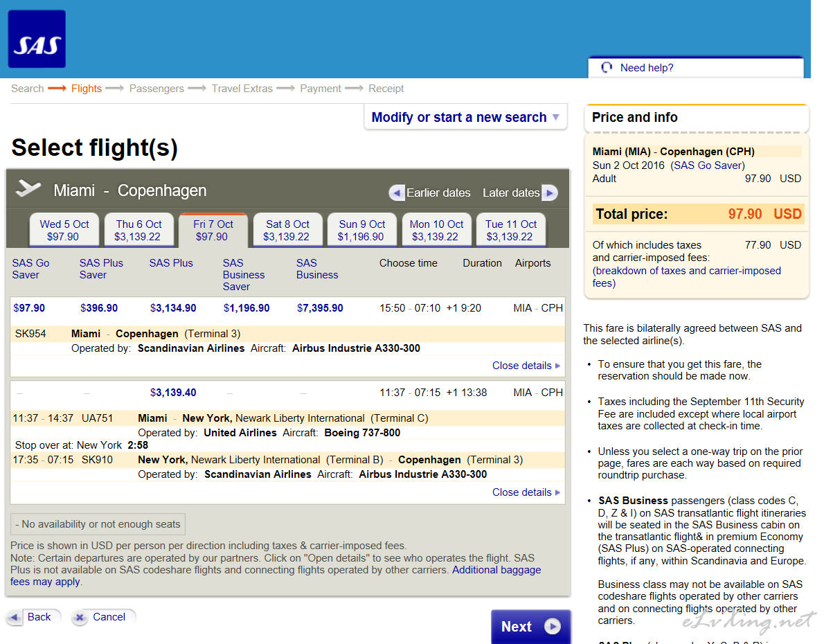Click the 11:37 - 07:15 flight time

[x=410, y=393]
